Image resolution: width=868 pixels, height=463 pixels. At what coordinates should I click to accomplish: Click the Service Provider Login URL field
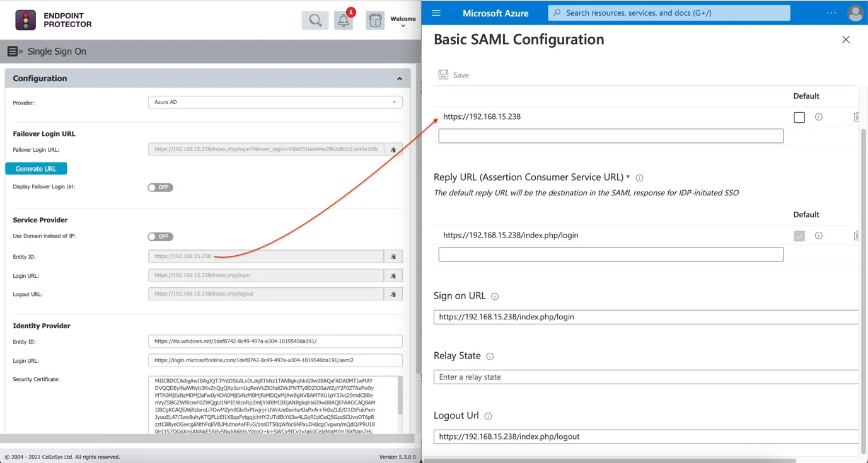(265, 275)
